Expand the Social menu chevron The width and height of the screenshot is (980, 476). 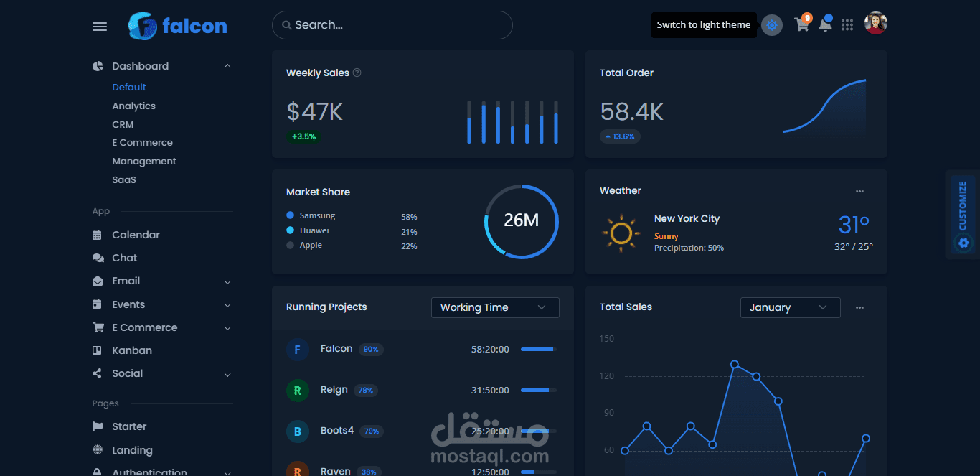pos(227,375)
